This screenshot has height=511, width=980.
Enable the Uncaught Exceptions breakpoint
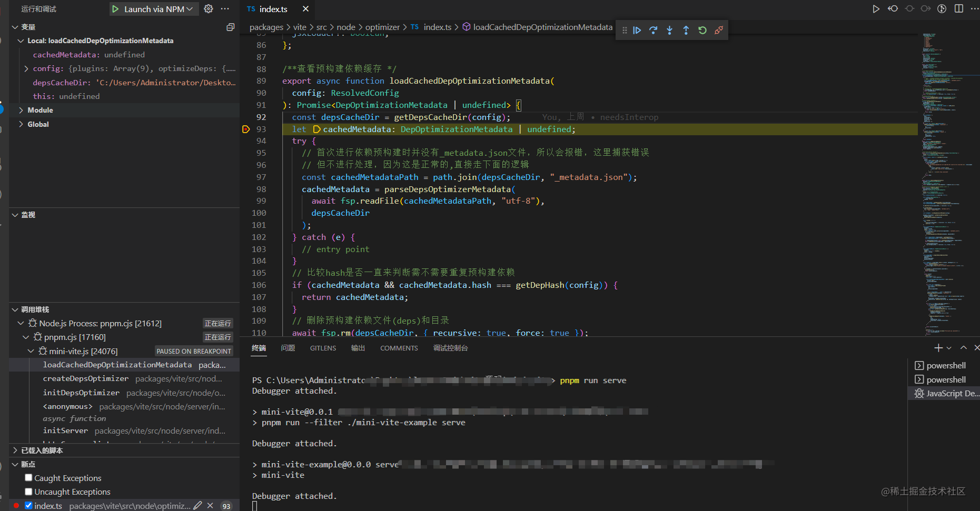pos(29,492)
